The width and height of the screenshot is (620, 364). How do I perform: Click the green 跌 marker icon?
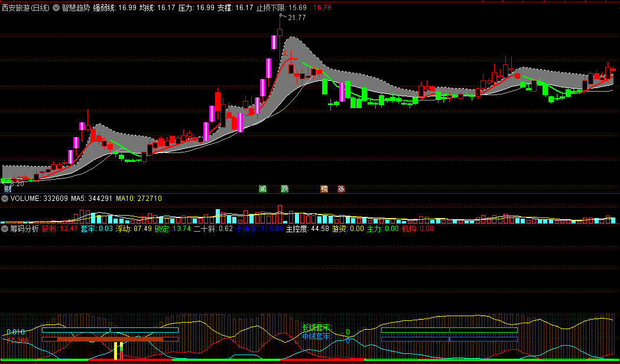tap(285, 189)
